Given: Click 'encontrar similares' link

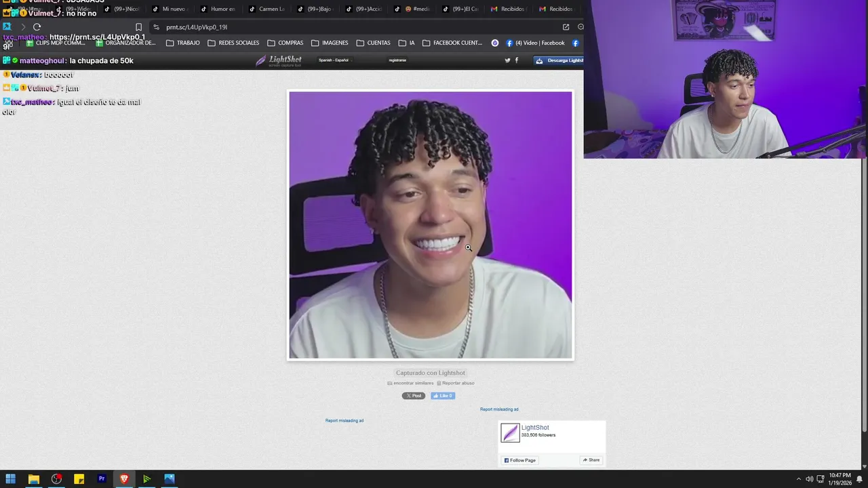Looking at the screenshot, I should coord(410,383).
